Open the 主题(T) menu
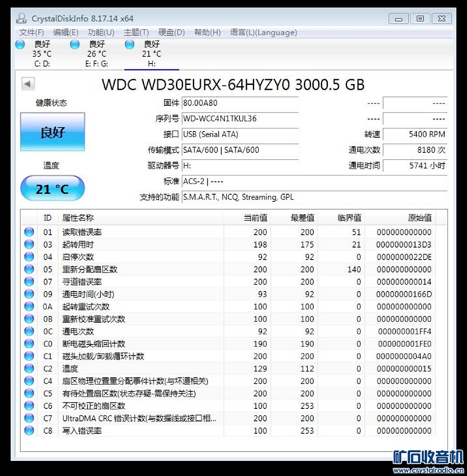The width and height of the screenshot is (467, 476). [136, 32]
